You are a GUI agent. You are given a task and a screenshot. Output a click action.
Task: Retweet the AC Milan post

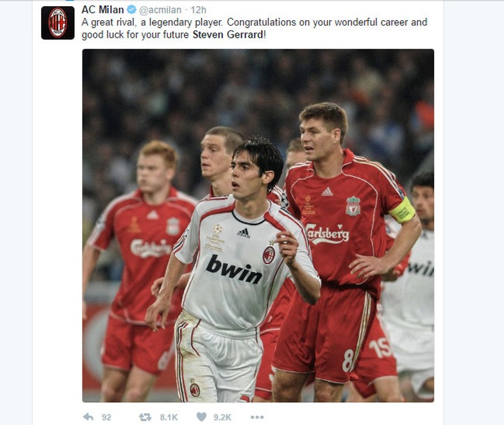[145, 418]
